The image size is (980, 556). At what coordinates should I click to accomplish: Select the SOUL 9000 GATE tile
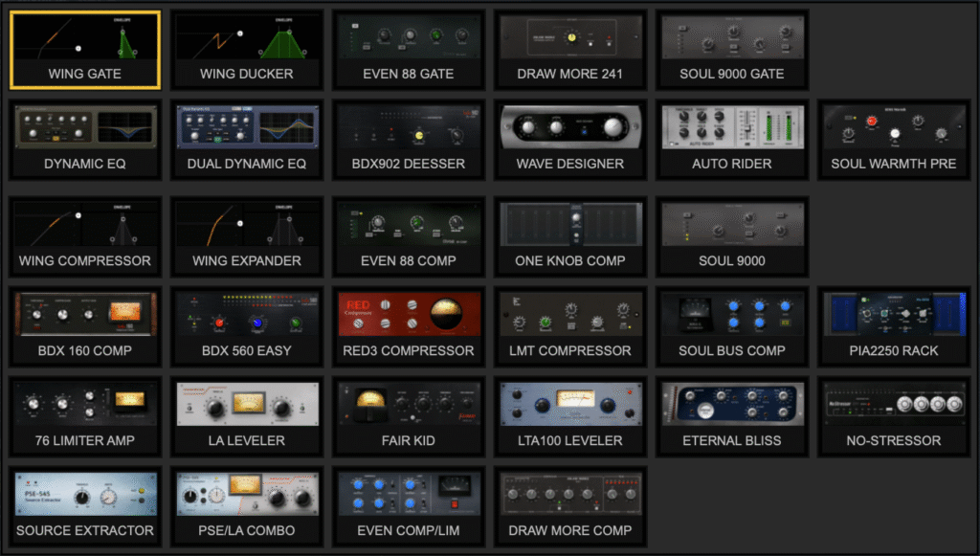(x=732, y=50)
